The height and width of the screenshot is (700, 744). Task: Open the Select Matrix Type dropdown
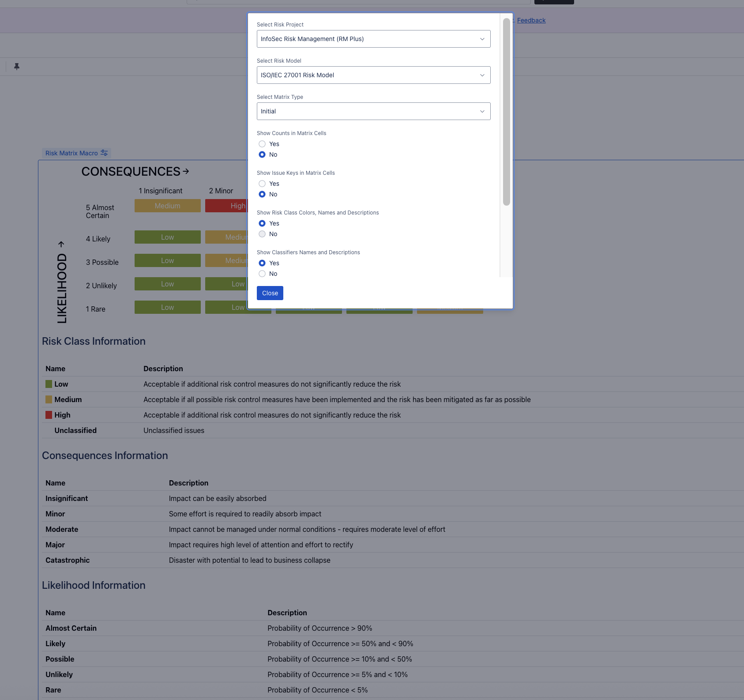click(x=373, y=111)
